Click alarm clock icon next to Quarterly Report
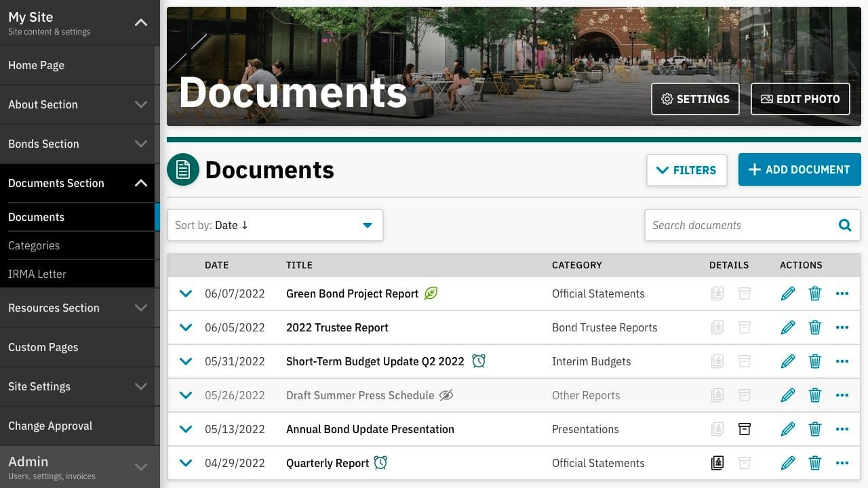 point(380,463)
